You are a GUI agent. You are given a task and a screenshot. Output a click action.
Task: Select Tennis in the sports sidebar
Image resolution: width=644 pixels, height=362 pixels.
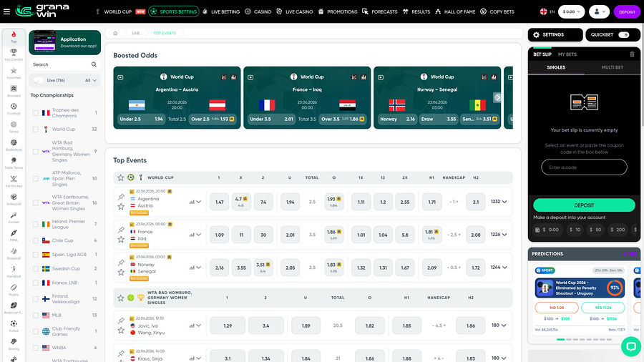[14, 127]
